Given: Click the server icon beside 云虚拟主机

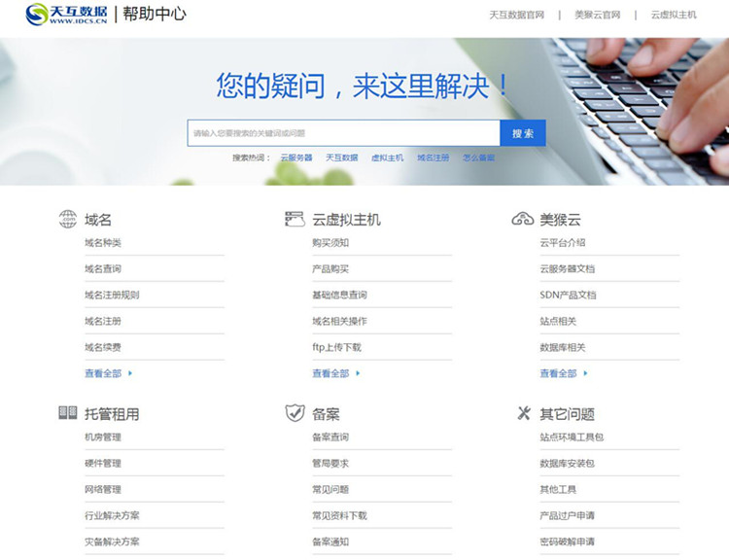Looking at the screenshot, I should (295, 219).
